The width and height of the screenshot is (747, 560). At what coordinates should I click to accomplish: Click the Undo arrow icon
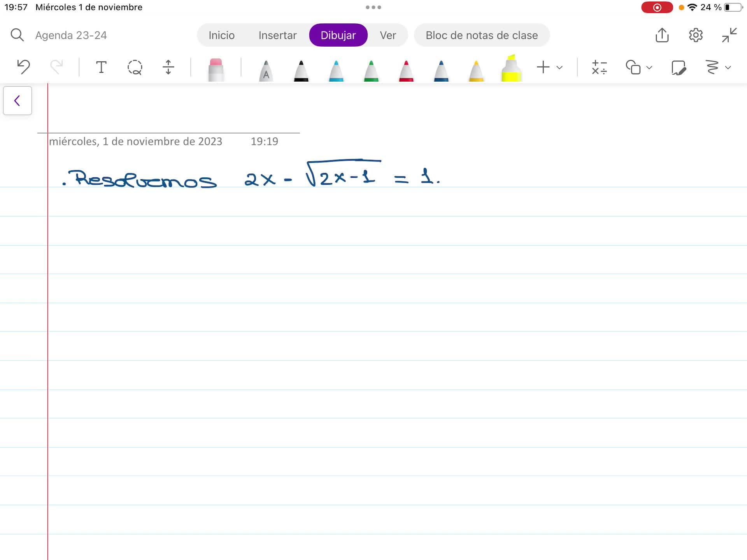tap(24, 67)
